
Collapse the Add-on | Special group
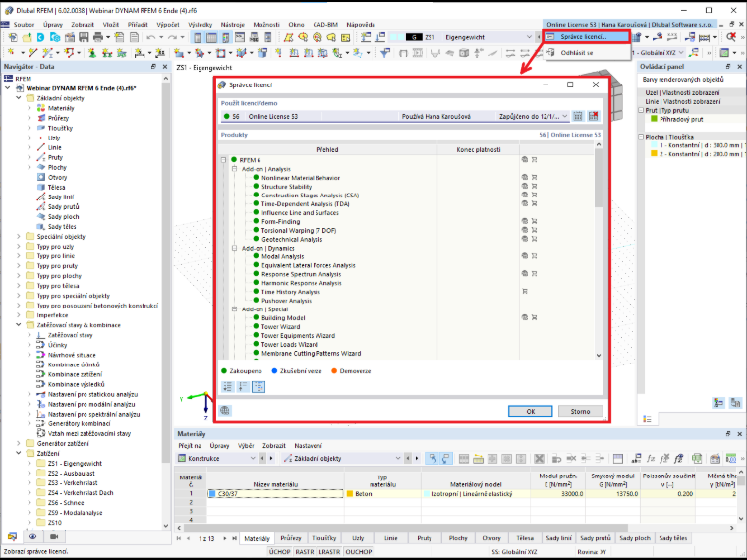click(234, 309)
